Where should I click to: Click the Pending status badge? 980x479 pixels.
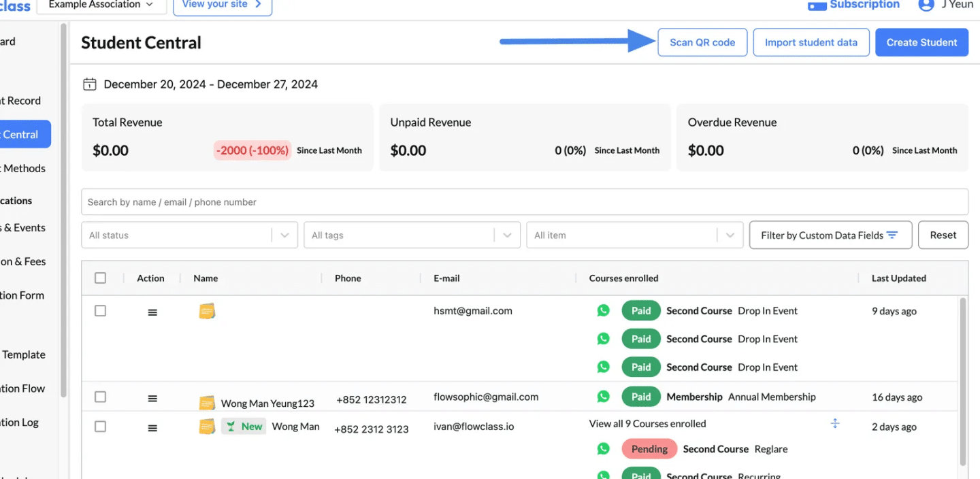pyautogui.click(x=649, y=449)
